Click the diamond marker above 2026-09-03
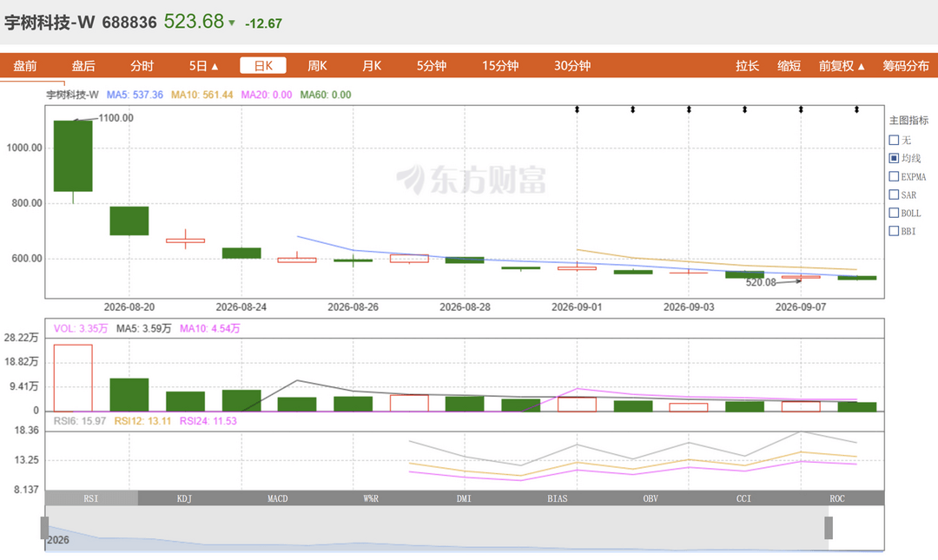Image resolution: width=938 pixels, height=560 pixels. pos(689,109)
